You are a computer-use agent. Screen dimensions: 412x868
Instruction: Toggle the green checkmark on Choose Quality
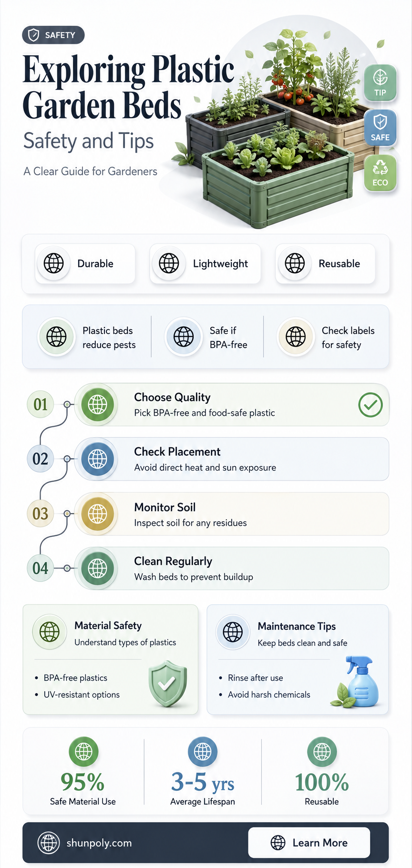click(371, 405)
